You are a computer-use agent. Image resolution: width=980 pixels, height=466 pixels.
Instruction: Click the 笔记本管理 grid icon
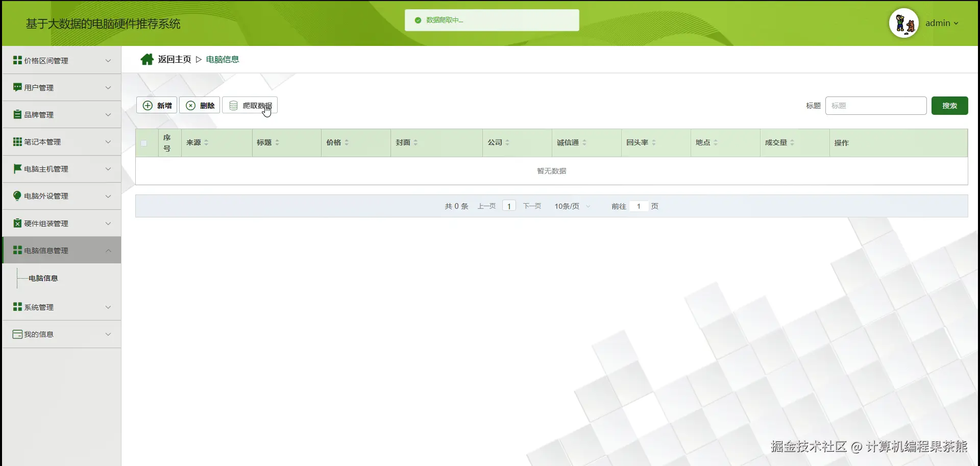pyautogui.click(x=17, y=141)
